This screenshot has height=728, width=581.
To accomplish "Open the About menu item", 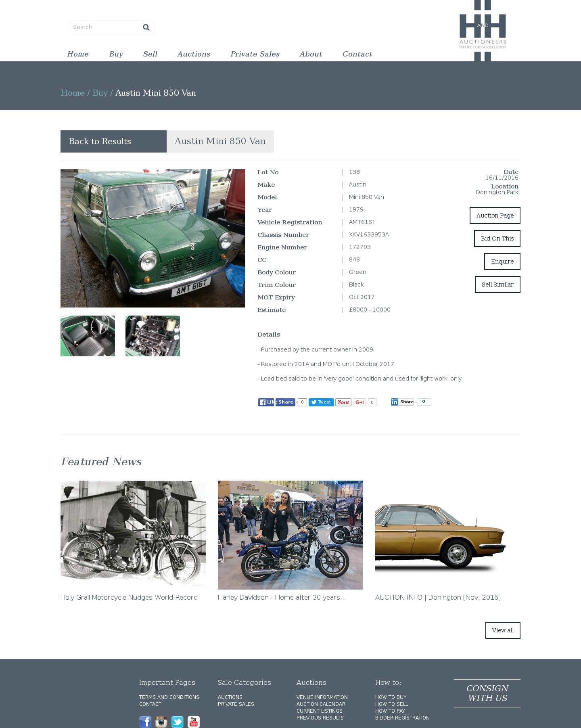I will 311,54.
